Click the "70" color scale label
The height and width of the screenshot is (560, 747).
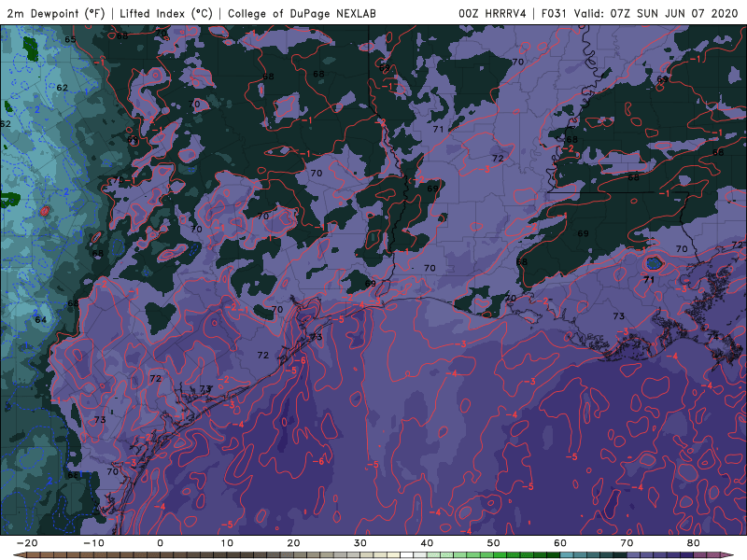click(627, 543)
